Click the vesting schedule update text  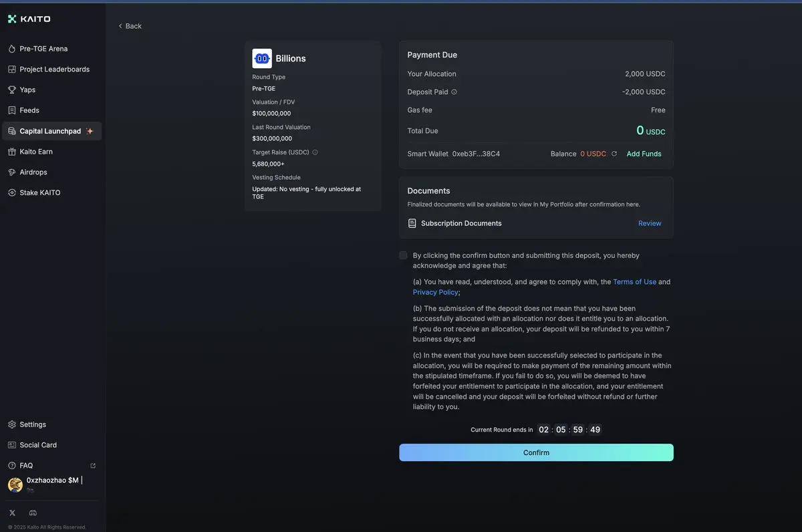coord(306,193)
